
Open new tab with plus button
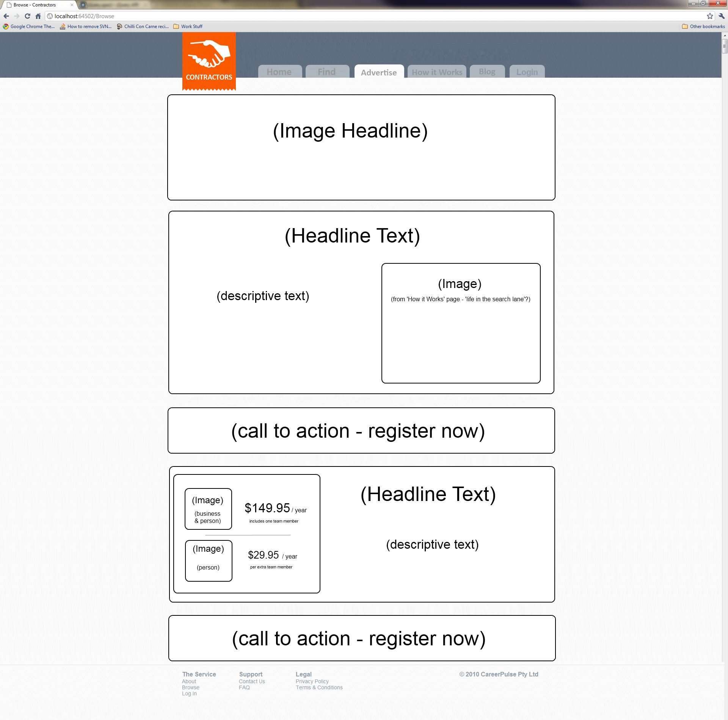(83, 5)
